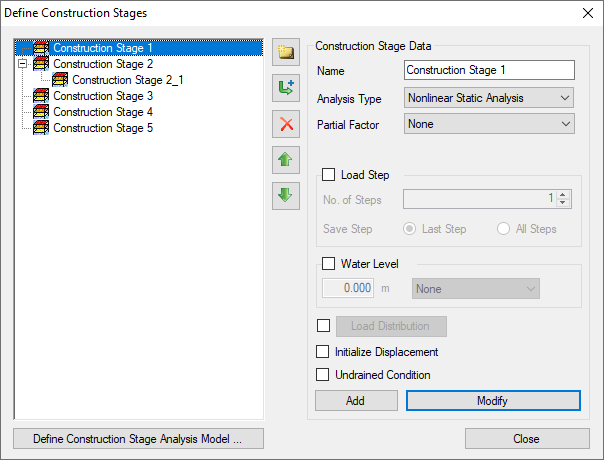Select Construction Stage 1 tree label
This screenshot has height=460, width=604.
click(x=103, y=48)
